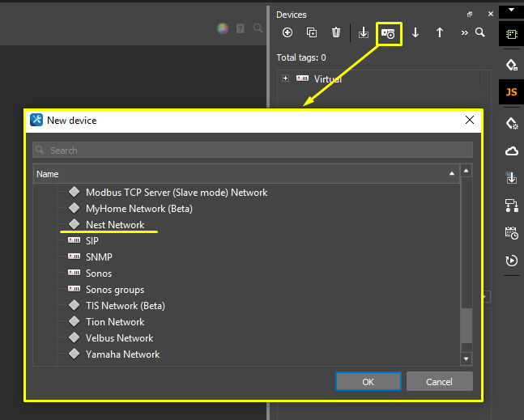The width and height of the screenshot is (524, 420).
Task: Open the add device from library icon
Action: click(x=389, y=33)
